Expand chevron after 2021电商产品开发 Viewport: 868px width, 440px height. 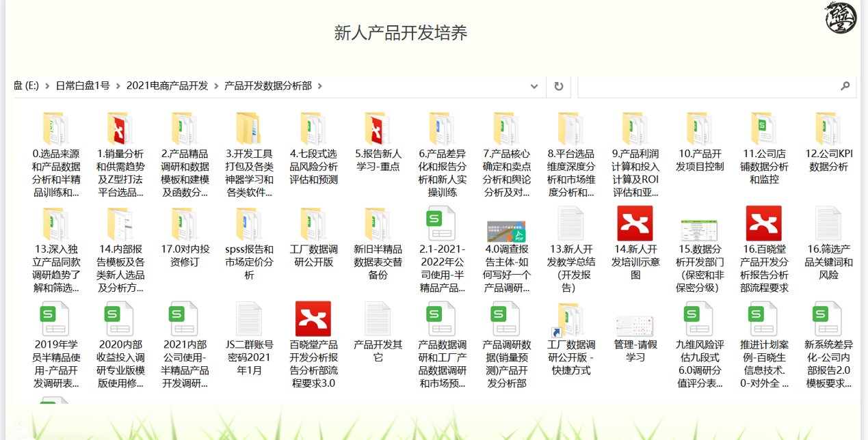[x=217, y=86]
